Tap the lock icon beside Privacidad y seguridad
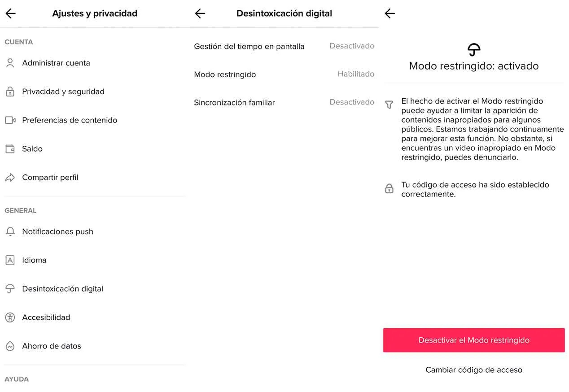This screenshot has width=569, height=392. [x=10, y=92]
